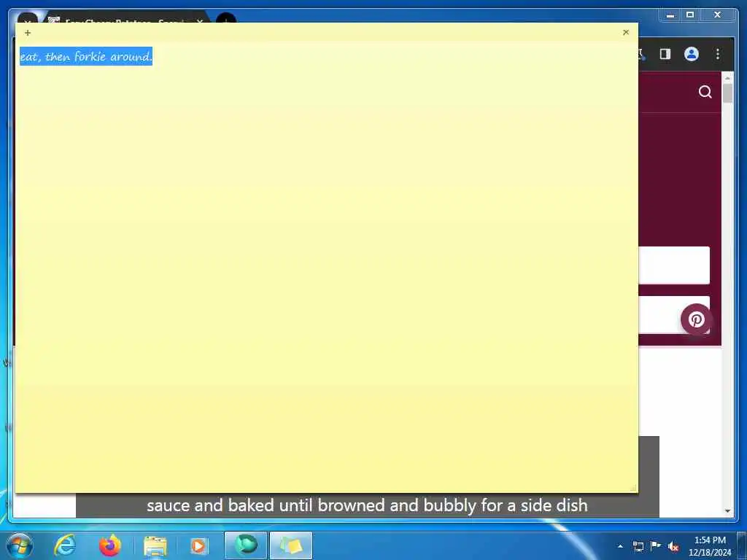Open Chrome's three-dot menu
This screenshot has width=747, height=560.
[x=718, y=54]
